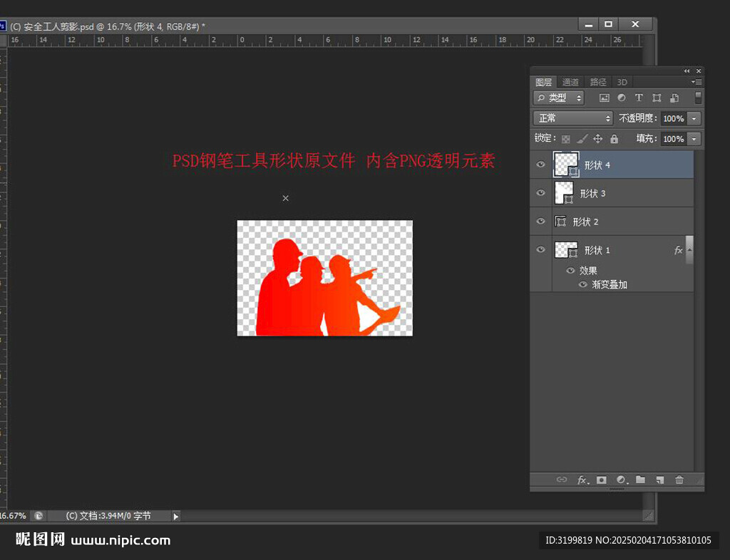Toggle visibility of the 形状 2 layer

click(x=540, y=222)
